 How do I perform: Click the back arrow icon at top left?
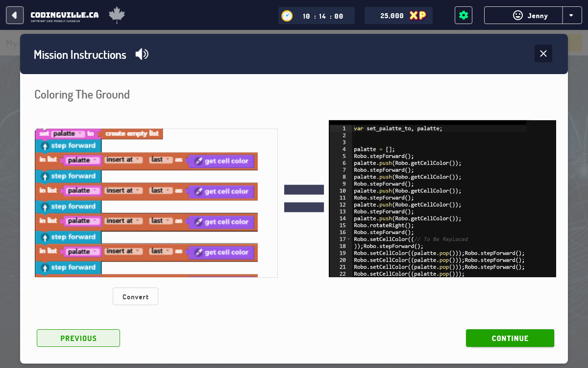pos(15,15)
